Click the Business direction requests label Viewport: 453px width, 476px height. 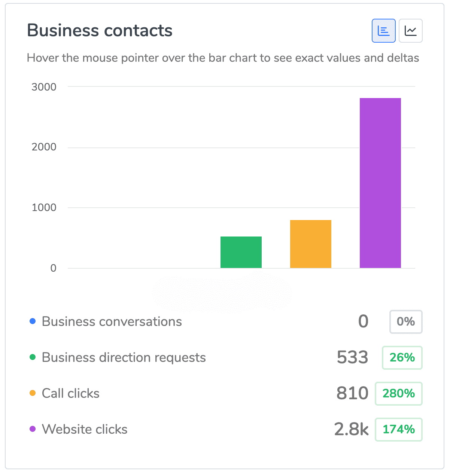pyautogui.click(x=124, y=357)
